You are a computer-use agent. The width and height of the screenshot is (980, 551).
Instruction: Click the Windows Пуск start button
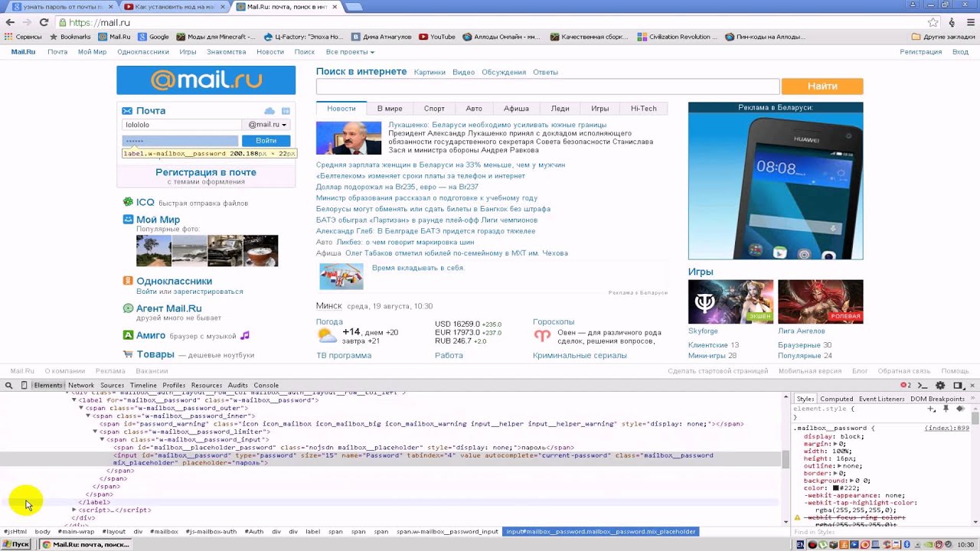pyautogui.click(x=16, y=544)
